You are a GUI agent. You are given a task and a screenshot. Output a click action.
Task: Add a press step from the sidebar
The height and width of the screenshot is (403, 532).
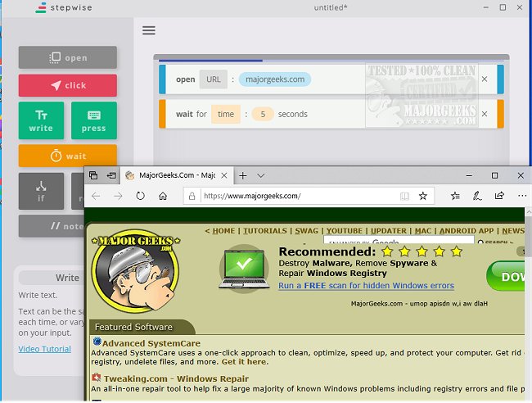pos(94,120)
